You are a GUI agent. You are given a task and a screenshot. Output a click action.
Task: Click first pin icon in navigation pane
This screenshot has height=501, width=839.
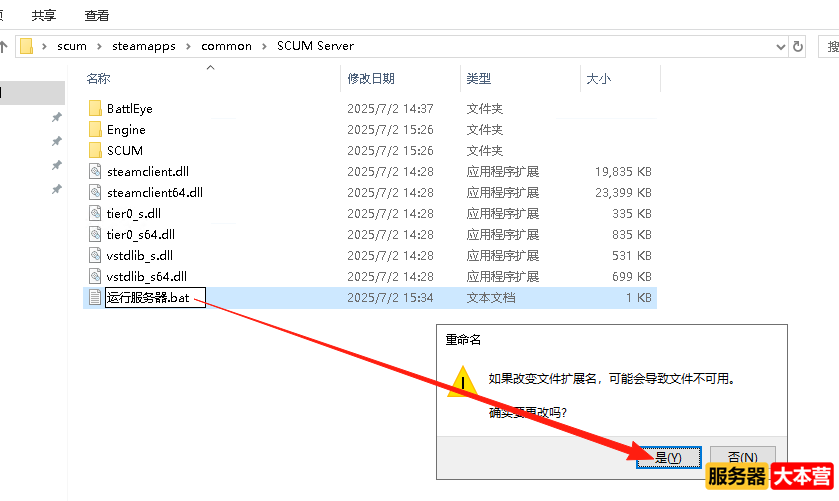click(56, 117)
